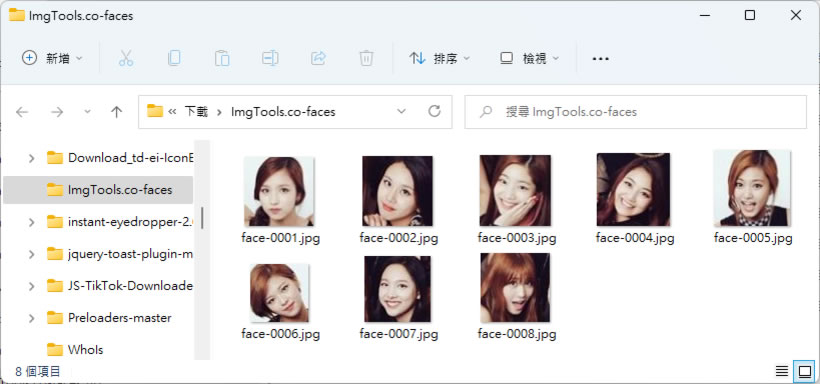Click the Copy icon in toolbar

click(x=174, y=58)
